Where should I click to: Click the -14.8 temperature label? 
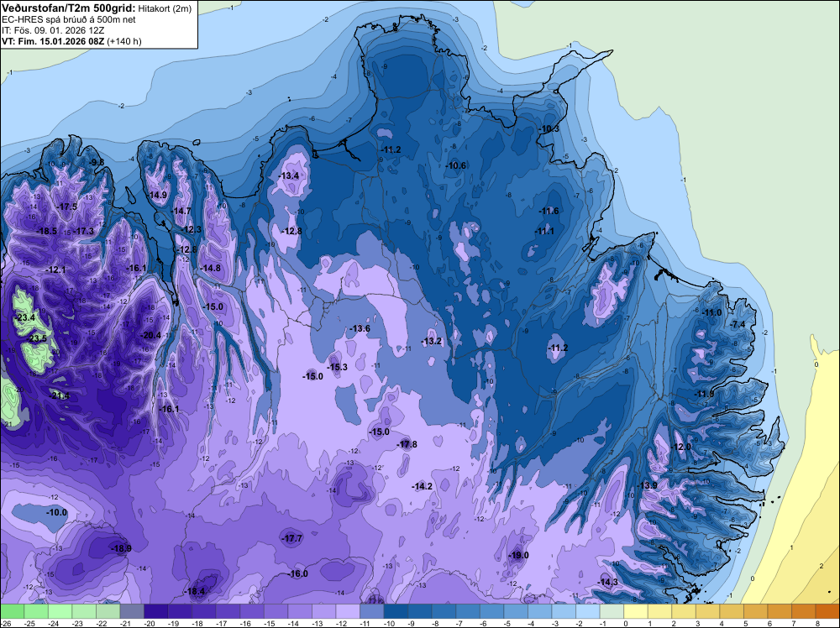(209, 268)
